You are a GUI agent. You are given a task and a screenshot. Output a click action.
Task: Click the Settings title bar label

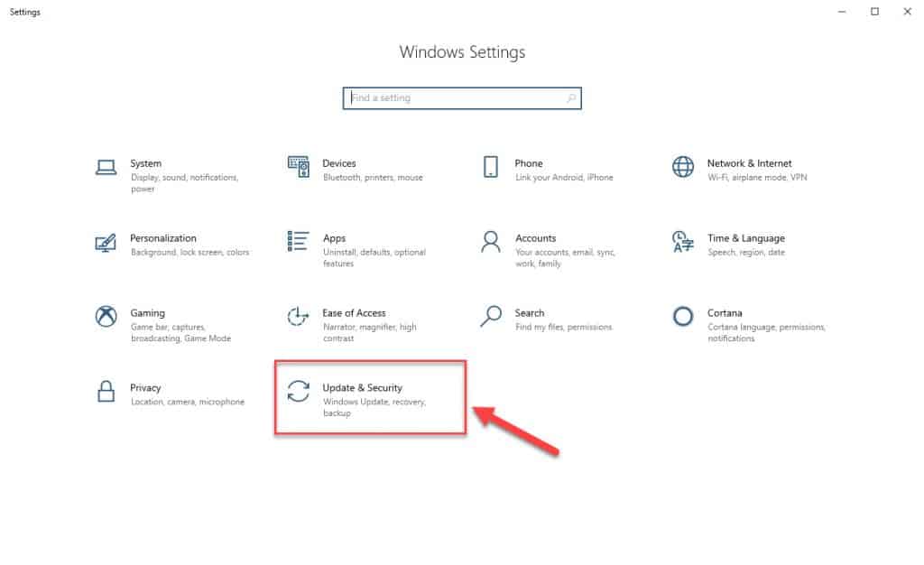pos(24,12)
